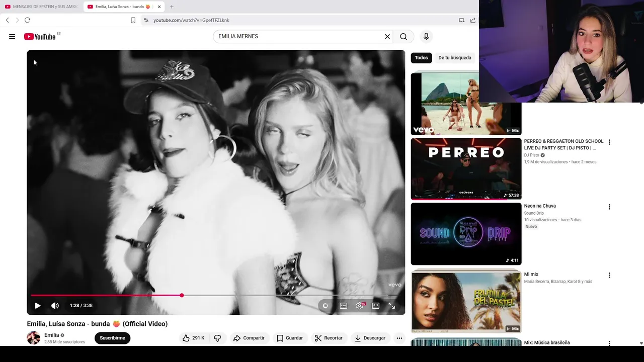Click the 1:28 / 3:38 time display
Viewport: 644px width, 362px height.
point(81,305)
